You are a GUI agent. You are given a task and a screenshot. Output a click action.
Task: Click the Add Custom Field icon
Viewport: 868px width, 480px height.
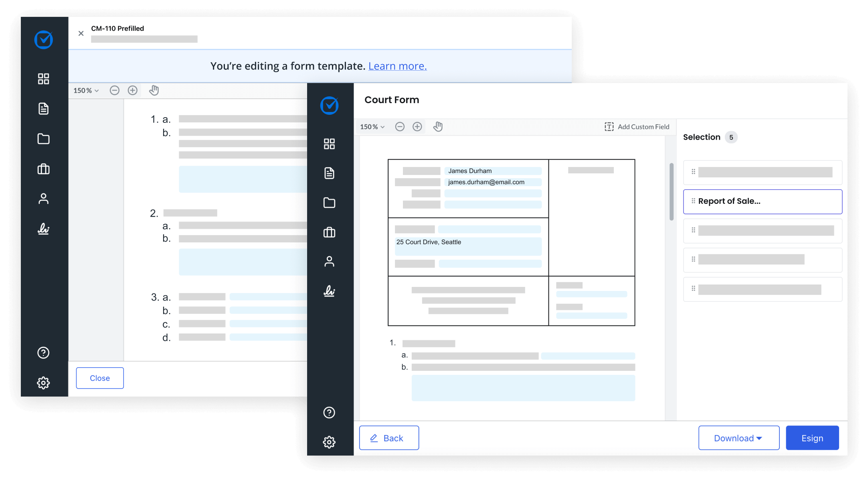point(608,126)
